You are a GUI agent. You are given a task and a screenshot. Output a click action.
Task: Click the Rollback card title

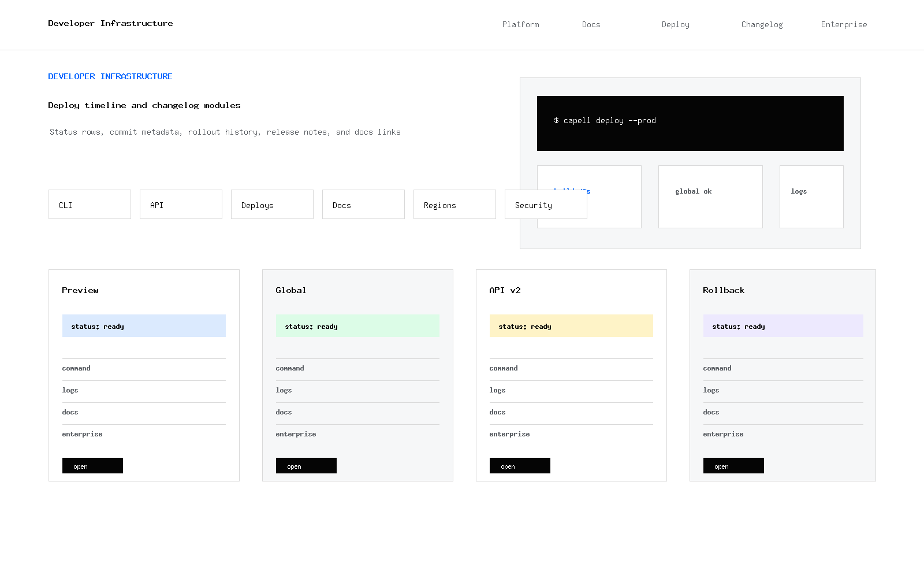click(x=724, y=290)
